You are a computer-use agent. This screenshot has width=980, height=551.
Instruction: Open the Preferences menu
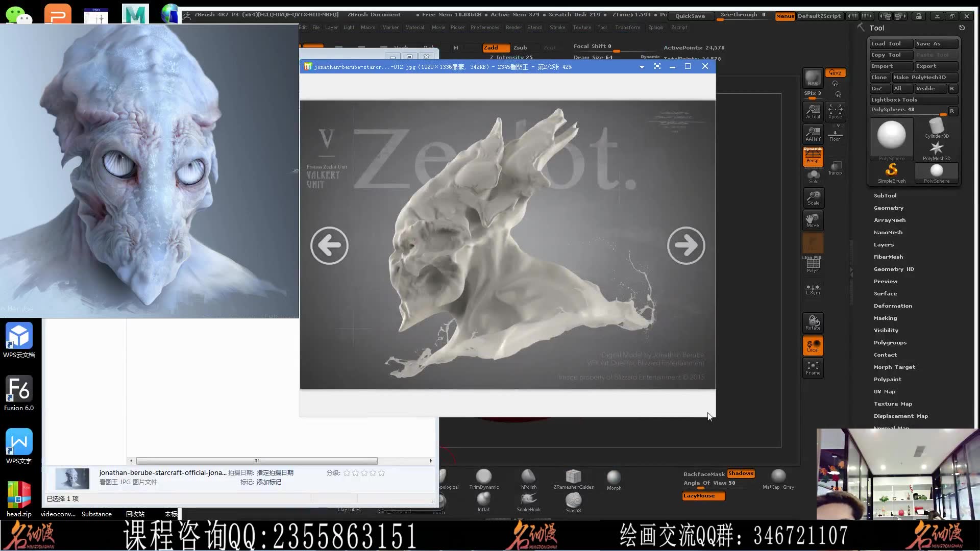coord(484,28)
